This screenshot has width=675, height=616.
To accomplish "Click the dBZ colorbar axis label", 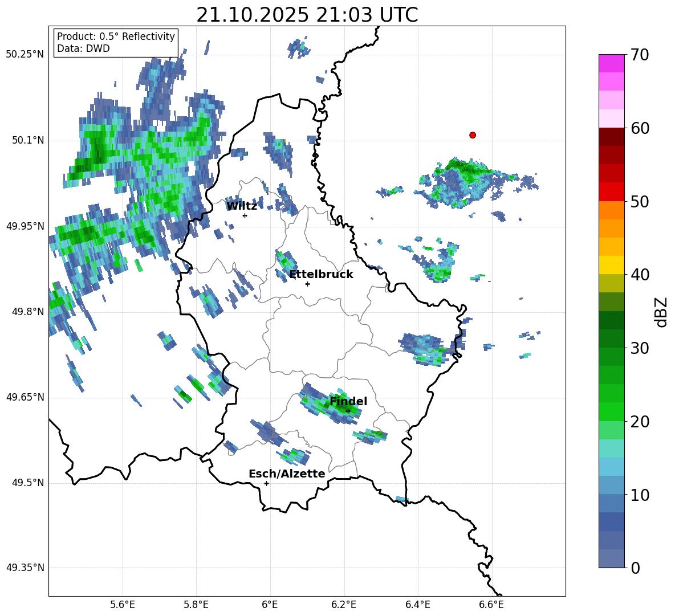I will coord(662,312).
